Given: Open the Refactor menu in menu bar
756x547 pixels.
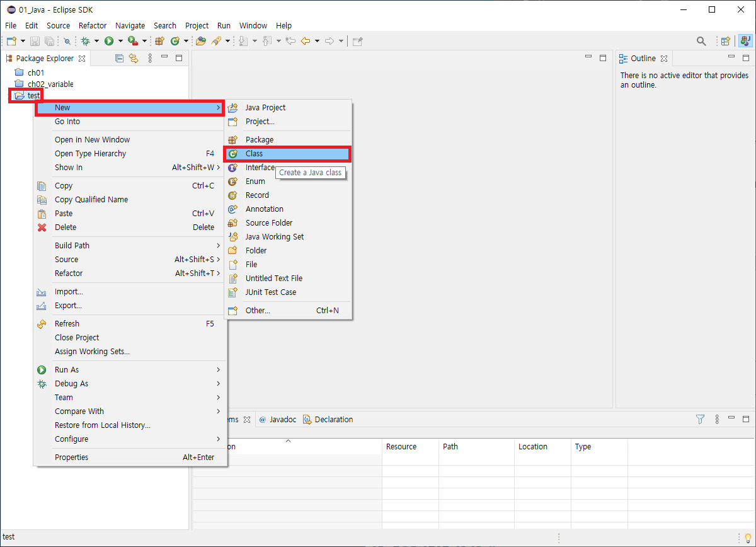Looking at the screenshot, I should [93, 25].
